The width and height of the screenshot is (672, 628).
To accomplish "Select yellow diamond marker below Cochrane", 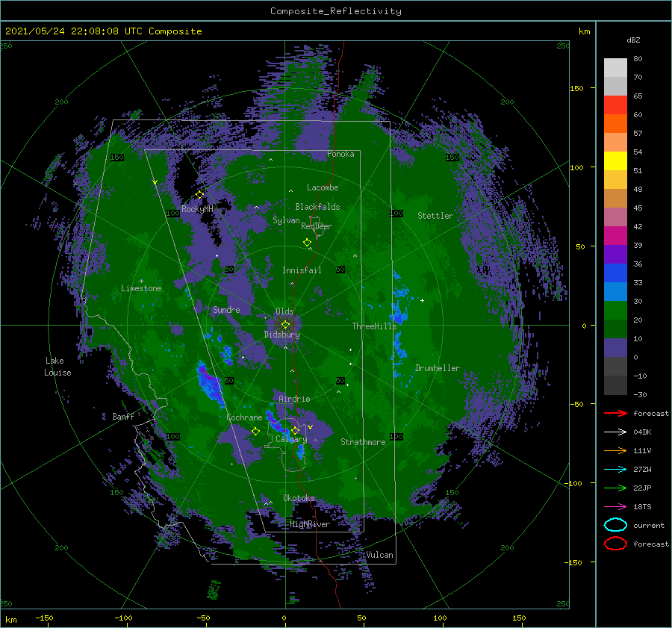I will pos(255,432).
